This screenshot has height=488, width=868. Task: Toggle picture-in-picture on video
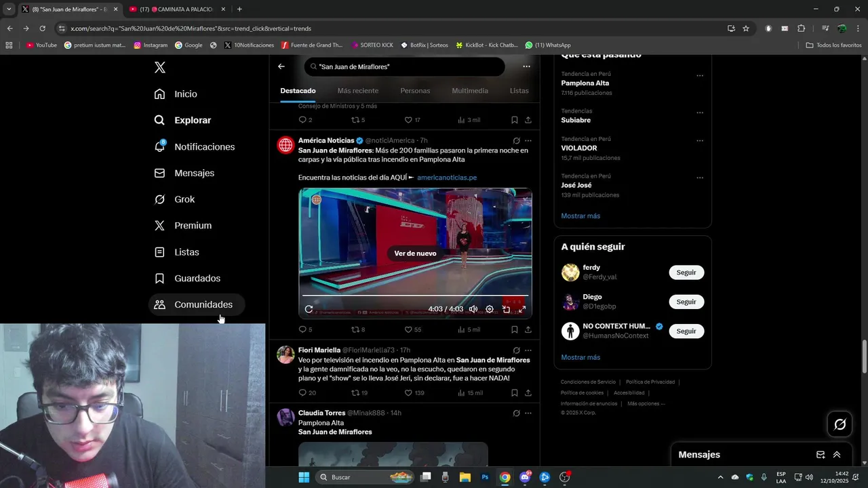(506, 309)
